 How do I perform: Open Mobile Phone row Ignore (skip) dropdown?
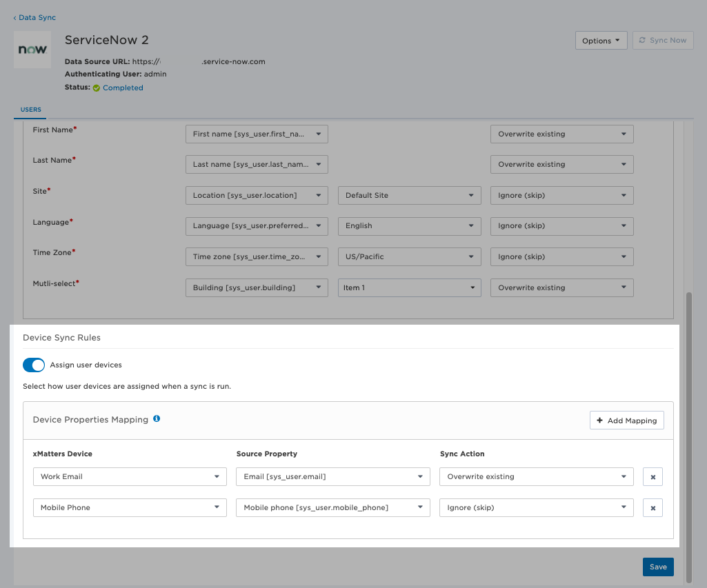pos(537,508)
